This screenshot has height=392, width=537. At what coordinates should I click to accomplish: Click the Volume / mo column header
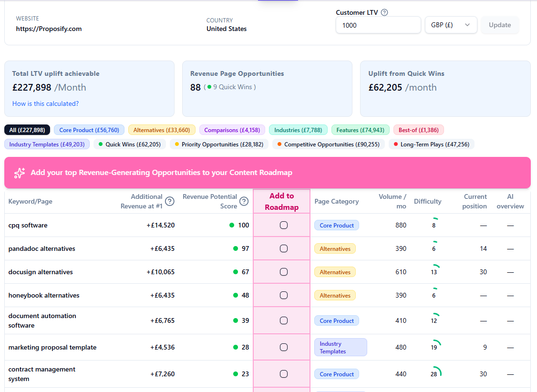point(392,201)
